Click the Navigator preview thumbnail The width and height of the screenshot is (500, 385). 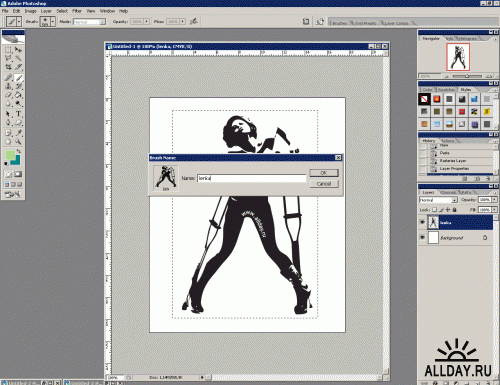(x=458, y=57)
